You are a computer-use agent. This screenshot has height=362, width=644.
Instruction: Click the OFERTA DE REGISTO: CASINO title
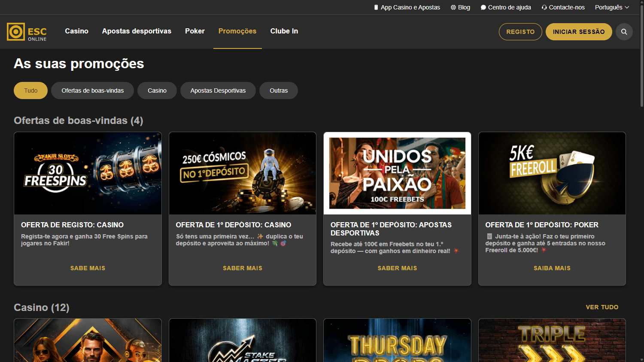tap(72, 225)
